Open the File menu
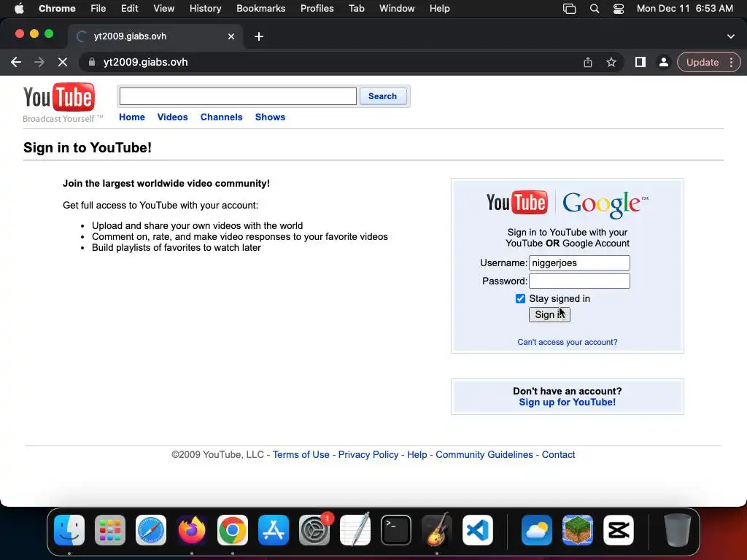The image size is (747, 560). [x=98, y=9]
